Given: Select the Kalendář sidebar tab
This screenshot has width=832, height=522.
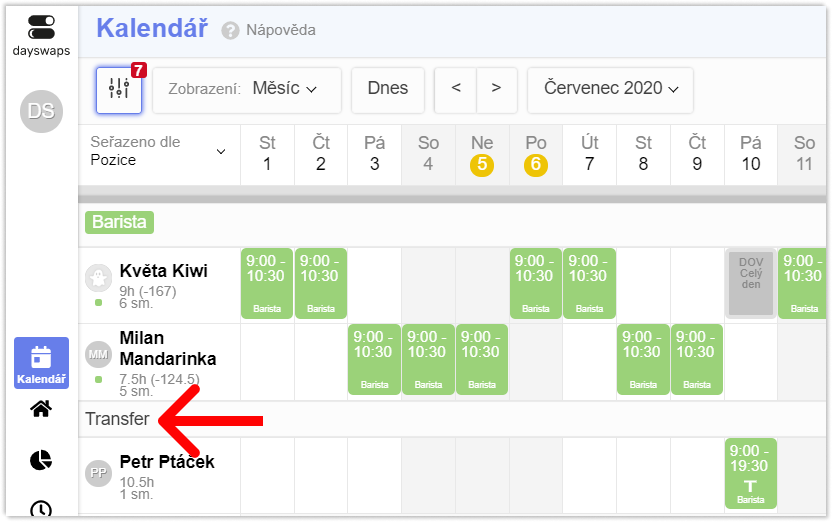Looking at the screenshot, I should coord(41,363).
